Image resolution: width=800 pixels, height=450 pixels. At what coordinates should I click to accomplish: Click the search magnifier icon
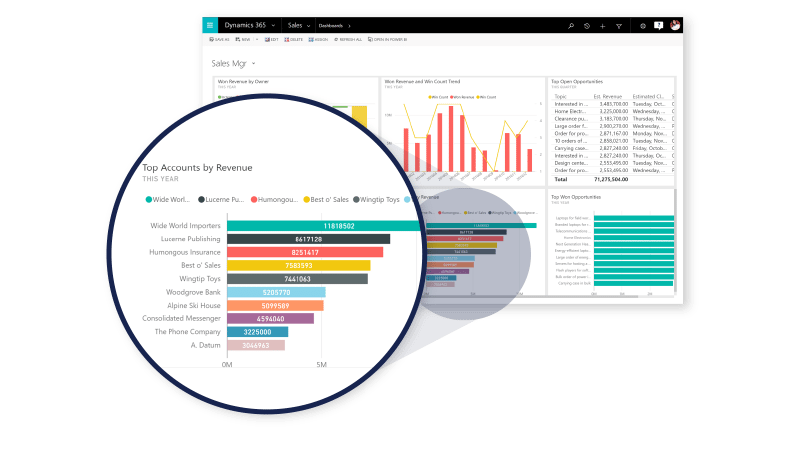point(571,26)
